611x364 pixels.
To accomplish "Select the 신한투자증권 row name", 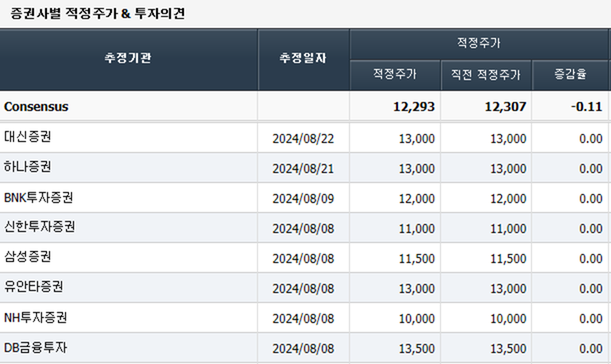I will pyautogui.click(x=39, y=226).
